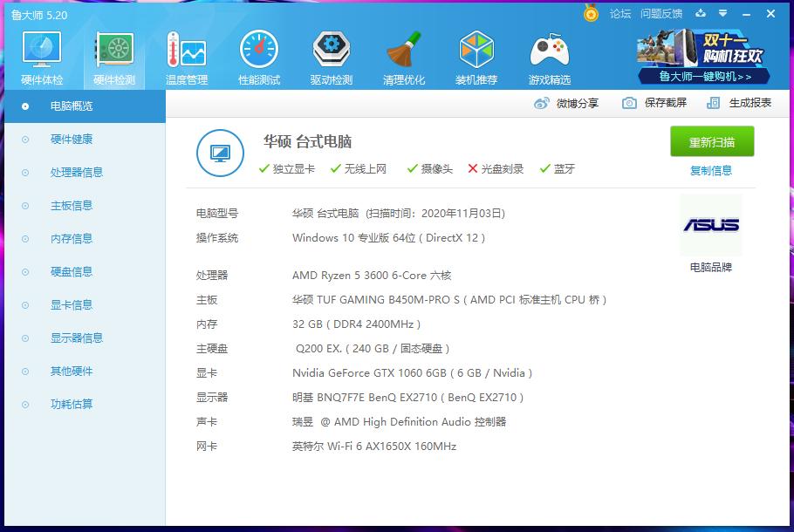Share via 微博分享 button

pos(567,103)
